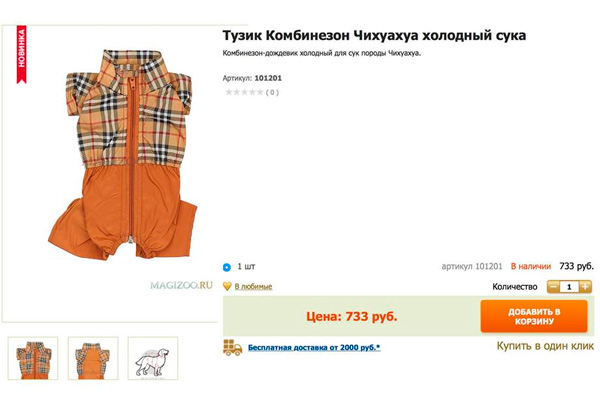Open the 'В любимые' link

tap(253, 286)
